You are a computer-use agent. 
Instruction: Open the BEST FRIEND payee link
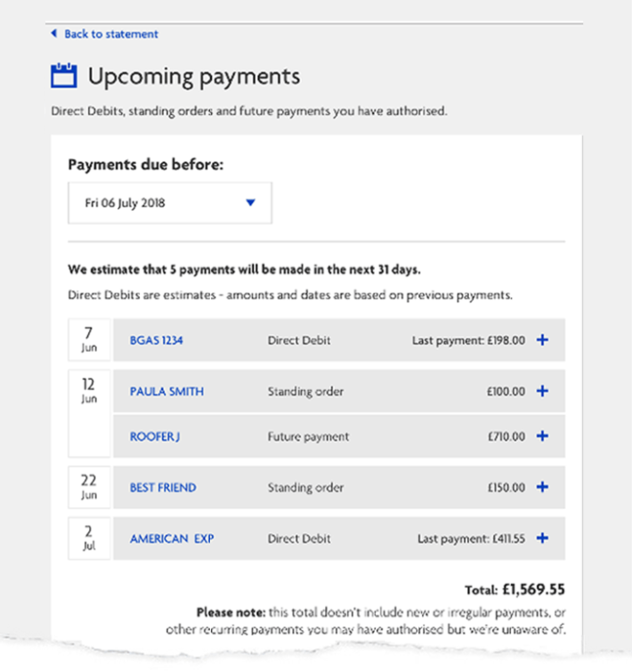pos(163,487)
